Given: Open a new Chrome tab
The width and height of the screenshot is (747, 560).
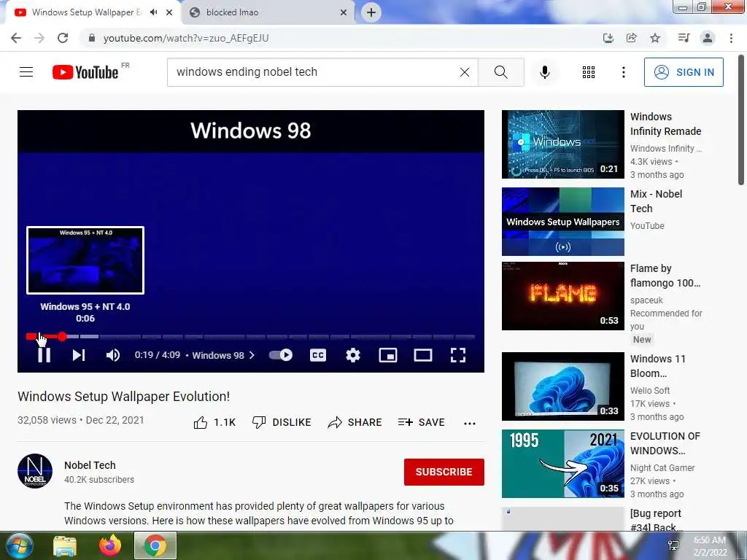Looking at the screenshot, I should coord(371,12).
